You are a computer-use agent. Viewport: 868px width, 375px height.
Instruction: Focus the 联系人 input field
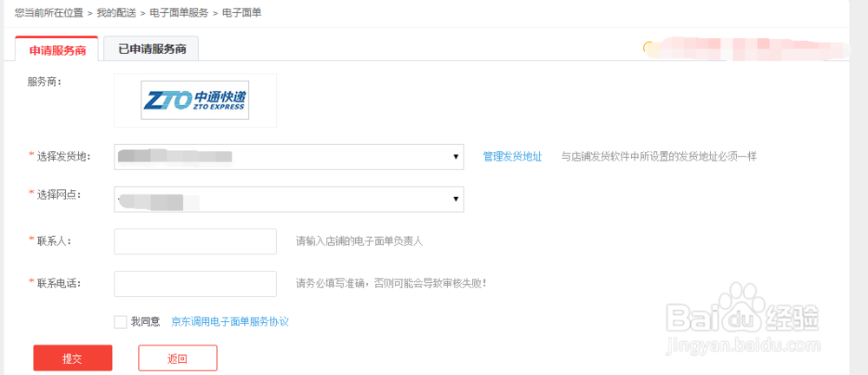pos(194,241)
